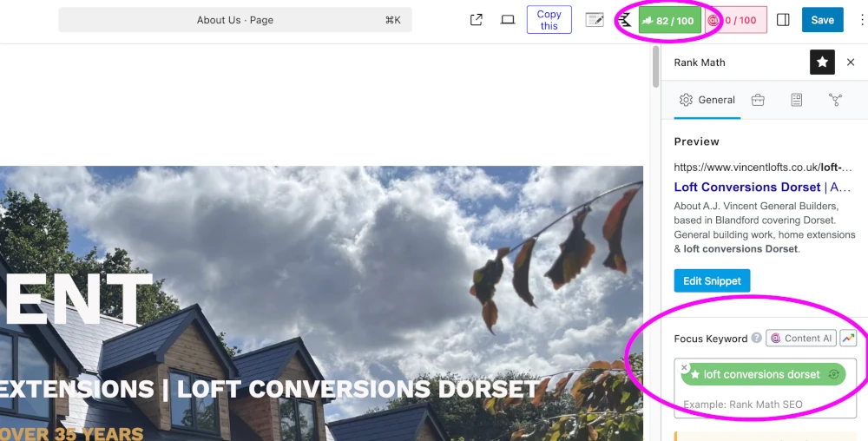Close the Rank Math sidebar panel

coord(851,63)
